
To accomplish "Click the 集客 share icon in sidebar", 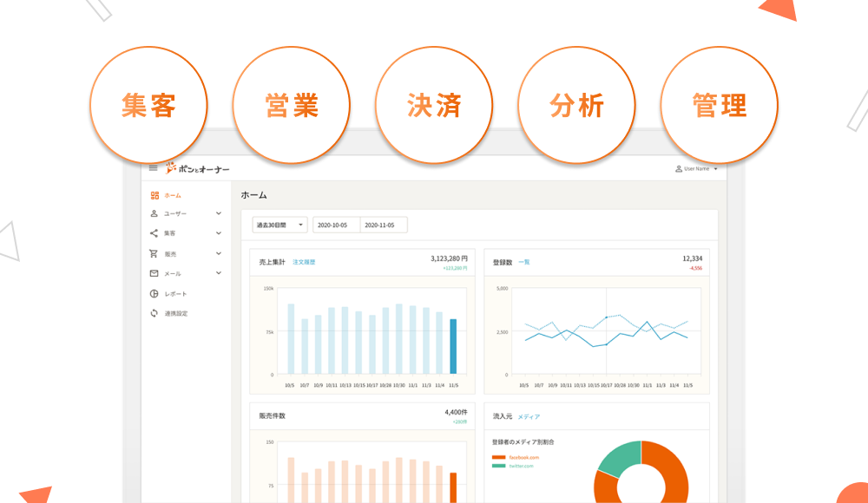I will click(155, 233).
